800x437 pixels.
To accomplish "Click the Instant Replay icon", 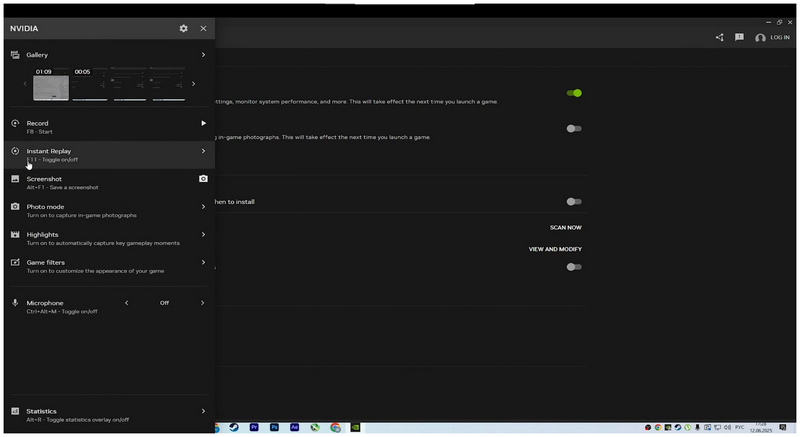I will pyautogui.click(x=15, y=151).
